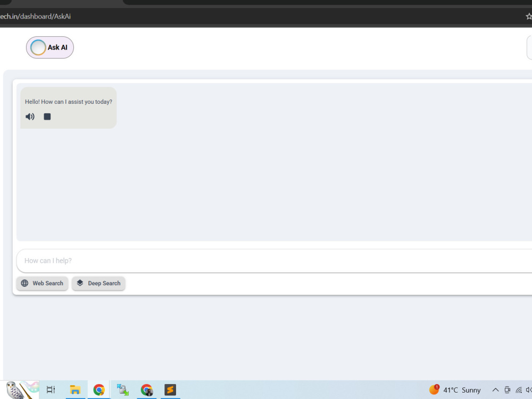
Task: Open the WinSCP transfer app on taskbar
Action: (122, 390)
